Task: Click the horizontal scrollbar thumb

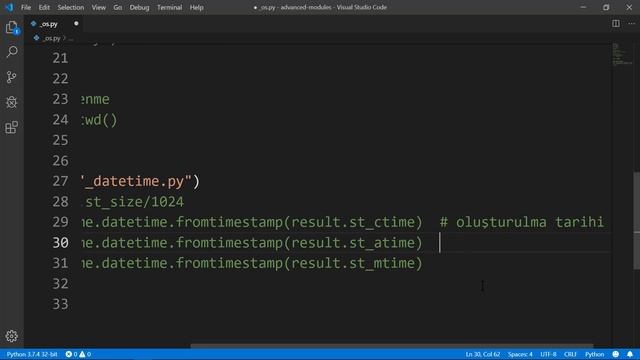Action: (x=392, y=346)
